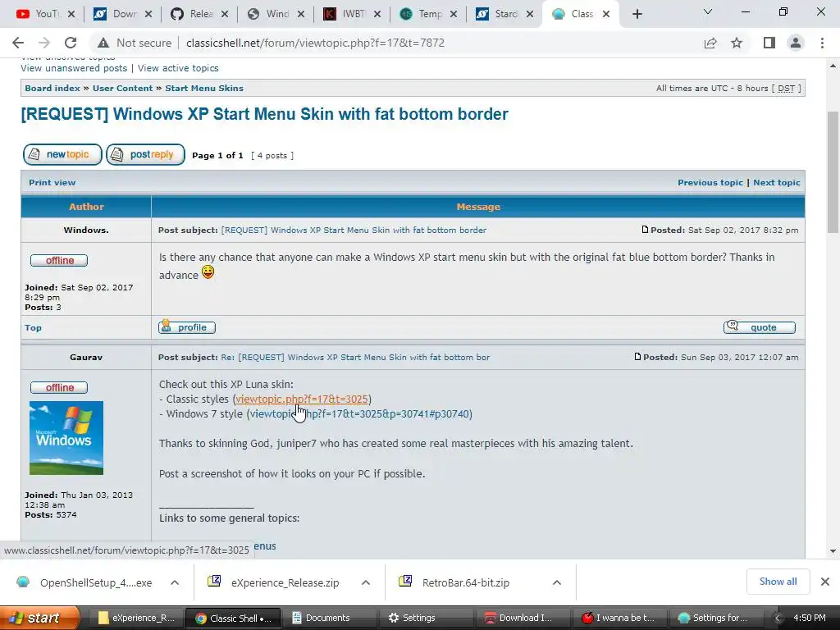Open OpenShellSetup exe download item
840x630 pixels.
coord(85,582)
